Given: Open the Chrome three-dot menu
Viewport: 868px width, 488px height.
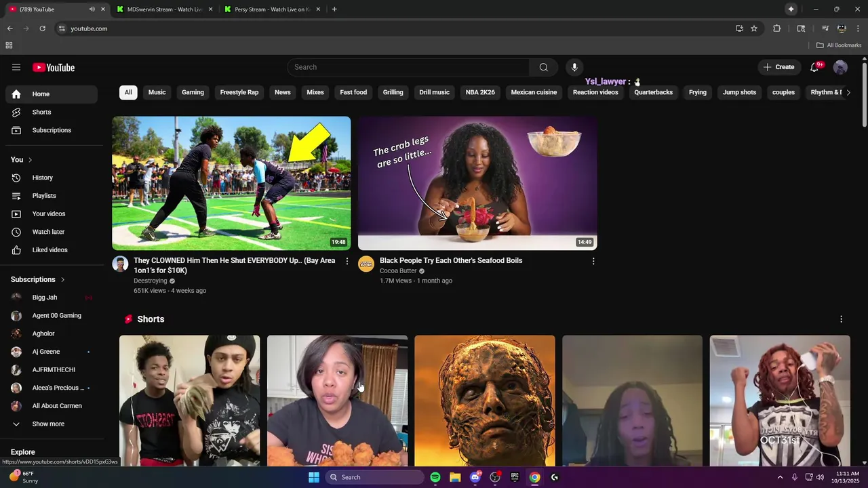Looking at the screenshot, I should click(858, 28).
